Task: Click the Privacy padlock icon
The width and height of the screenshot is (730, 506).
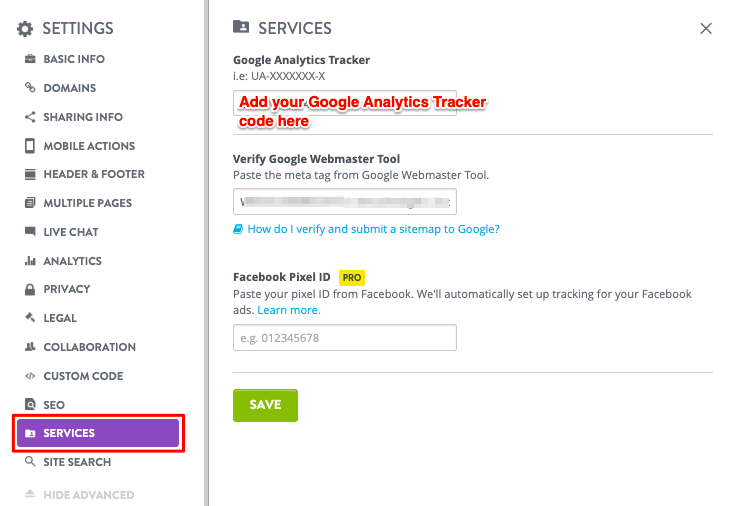Action: pyautogui.click(x=30, y=289)
